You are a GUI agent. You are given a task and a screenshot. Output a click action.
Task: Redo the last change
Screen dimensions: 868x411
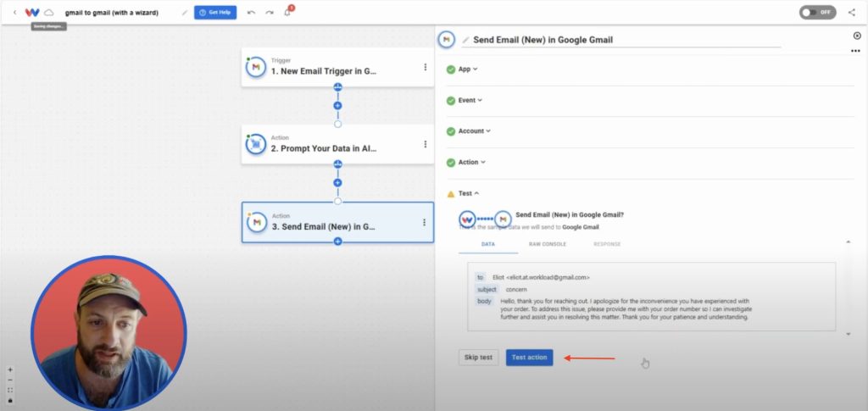269,12
